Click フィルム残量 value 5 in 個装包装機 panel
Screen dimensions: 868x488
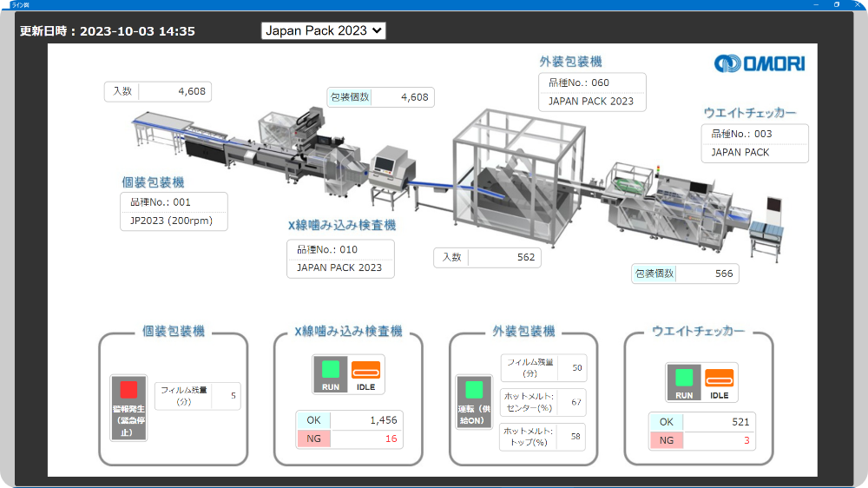pyautogui.click(x=233, y=395)
